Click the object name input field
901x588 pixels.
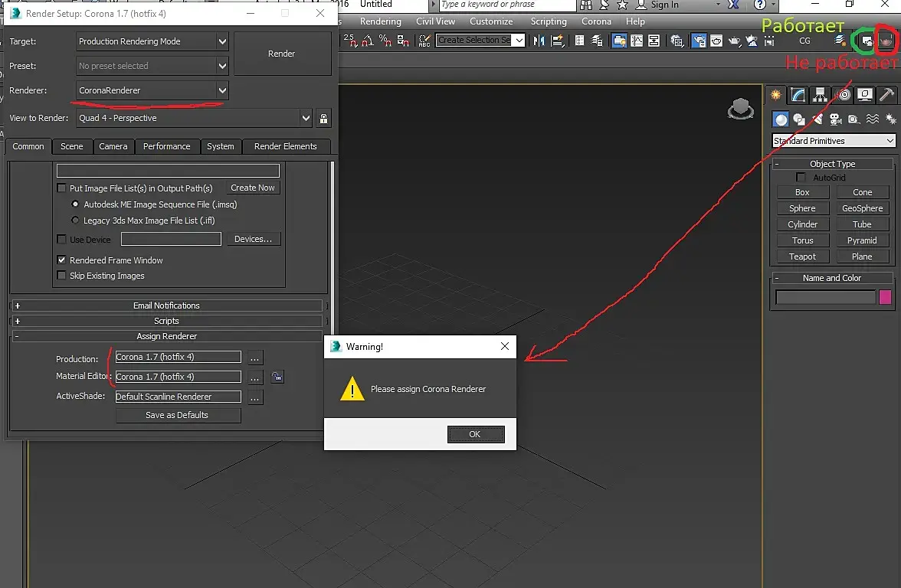click(x=825, y=297)
